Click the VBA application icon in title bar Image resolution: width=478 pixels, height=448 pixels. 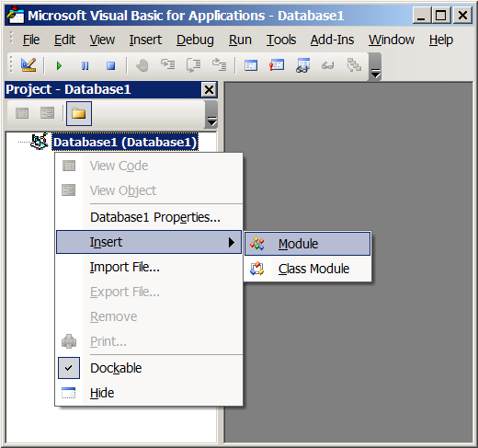(x=16, y=15)
